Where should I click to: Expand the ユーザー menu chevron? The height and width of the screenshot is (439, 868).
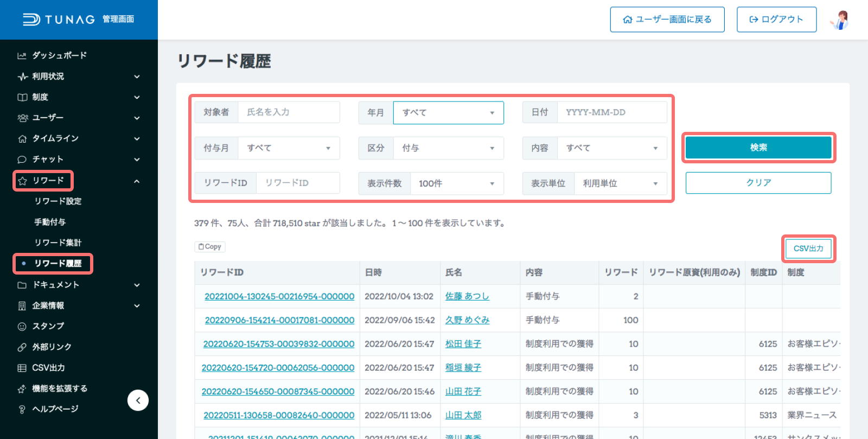click(x=137, y=118)
